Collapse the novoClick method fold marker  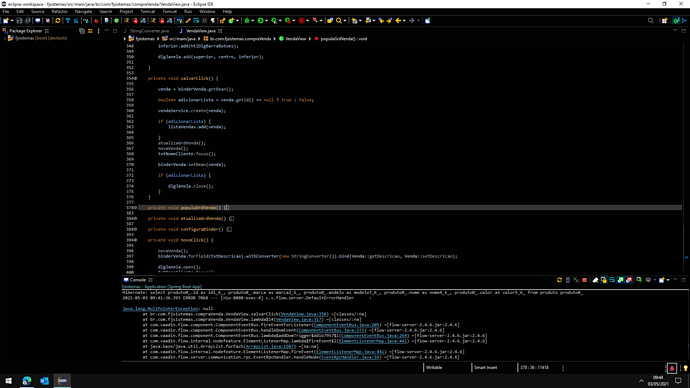pyautogui.click(x=136, y=240)
